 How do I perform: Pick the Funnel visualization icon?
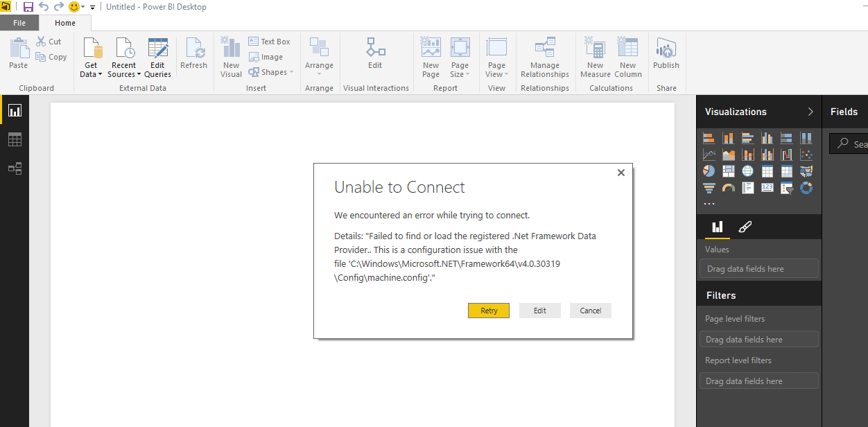709,188
